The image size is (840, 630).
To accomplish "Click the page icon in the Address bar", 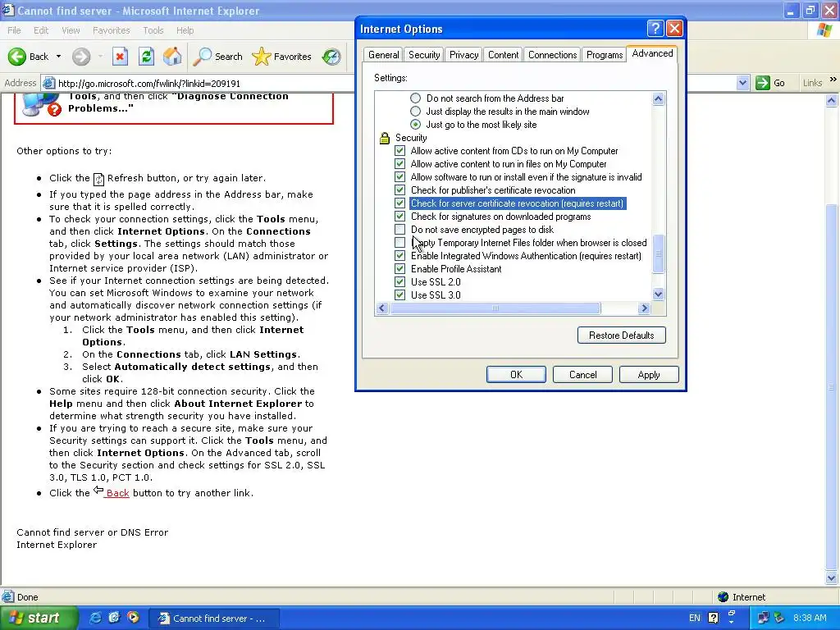I will tap(48, 83).
